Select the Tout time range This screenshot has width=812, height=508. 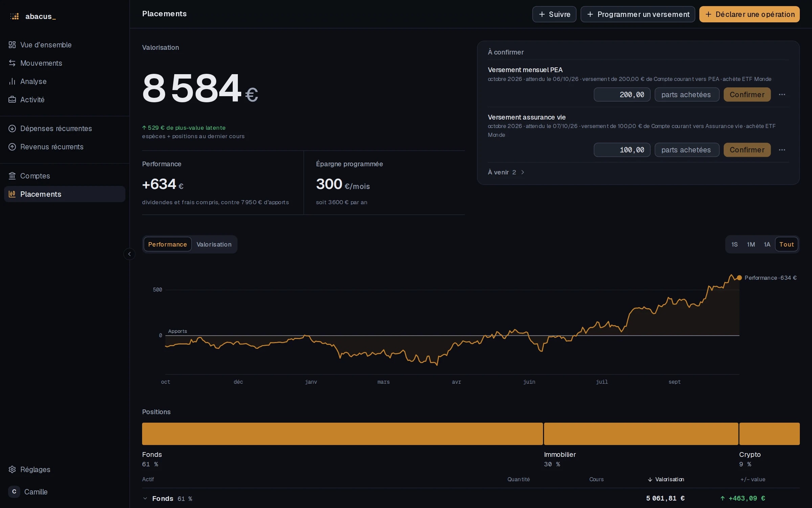pyautogui.click(x=786, y=244)
